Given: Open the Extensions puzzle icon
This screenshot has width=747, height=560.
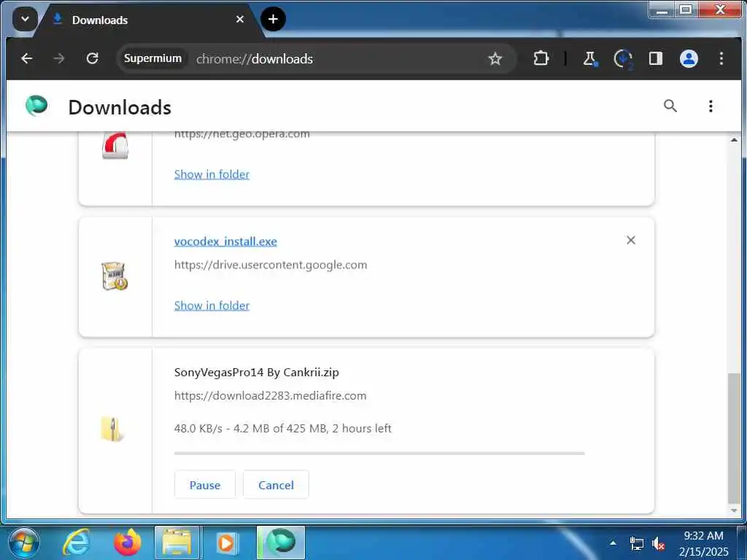Looking at the screenshot, I should coord(541,58).
